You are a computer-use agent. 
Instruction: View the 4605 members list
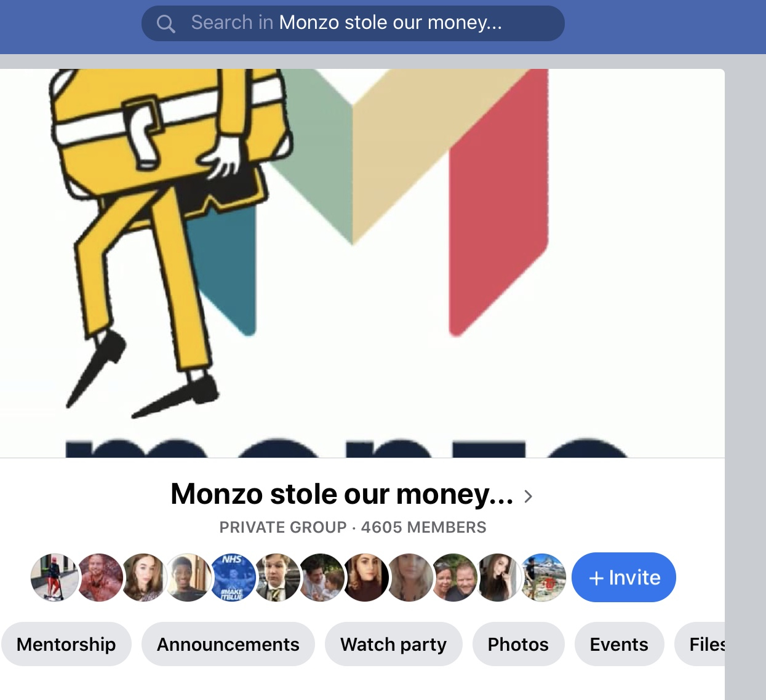[x=423, y=527]
